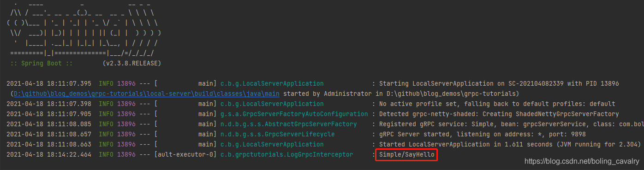The image size is (644, 170).
Task: Click timestamp 2021-04-18 18:11:07.398
Action: click(x=49, y=104)
